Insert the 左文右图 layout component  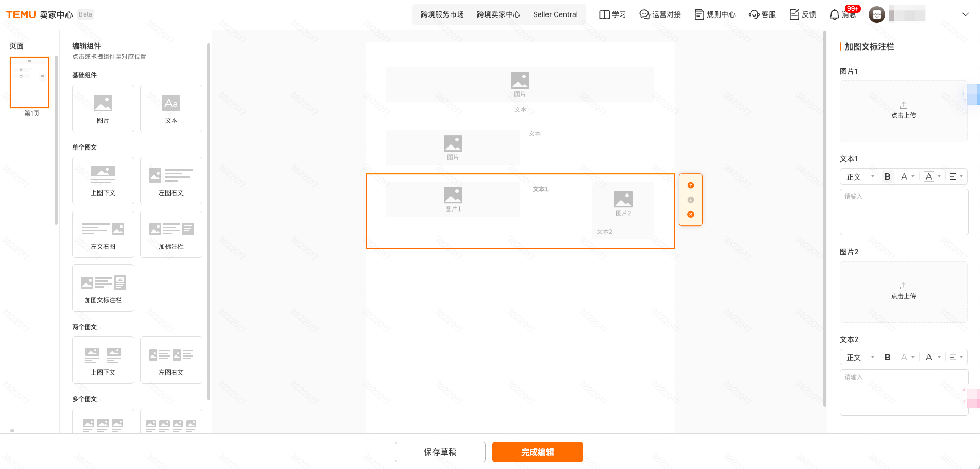(x=103, y=234)
